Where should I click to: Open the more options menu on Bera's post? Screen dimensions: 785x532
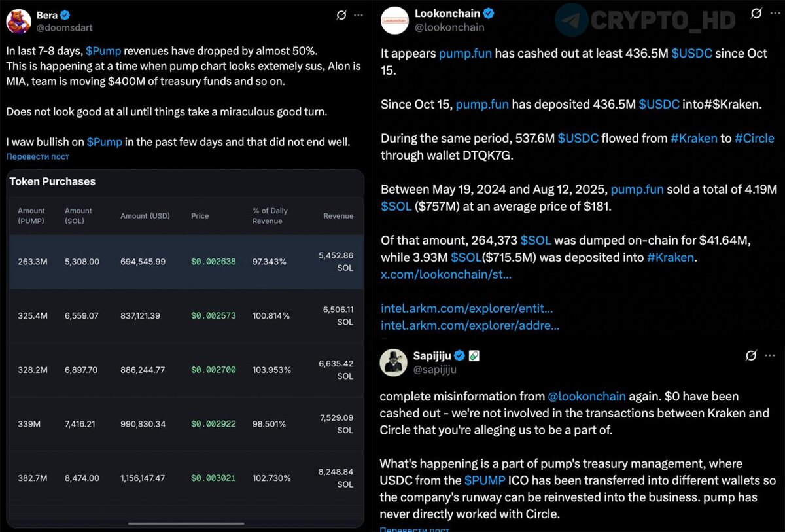coord(358,15)
